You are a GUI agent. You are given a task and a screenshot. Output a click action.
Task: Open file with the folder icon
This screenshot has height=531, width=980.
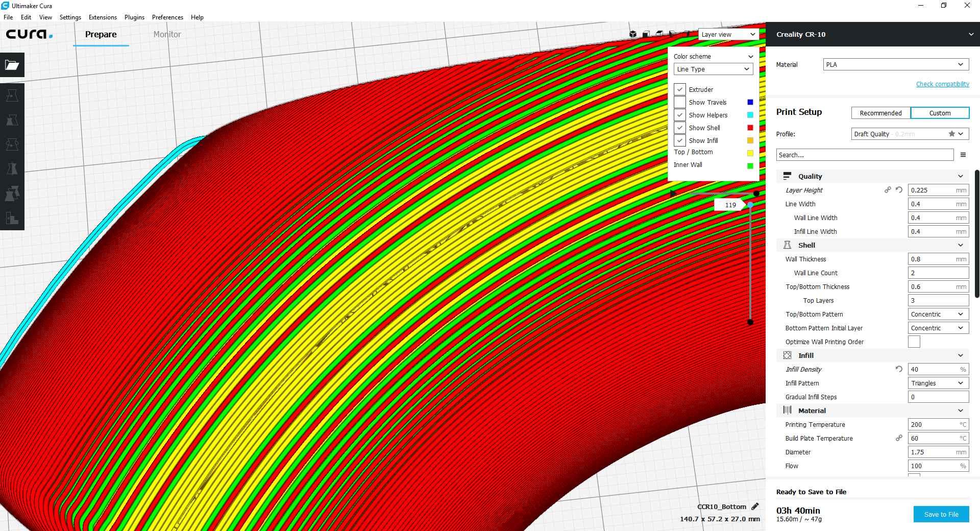[12, 65]
